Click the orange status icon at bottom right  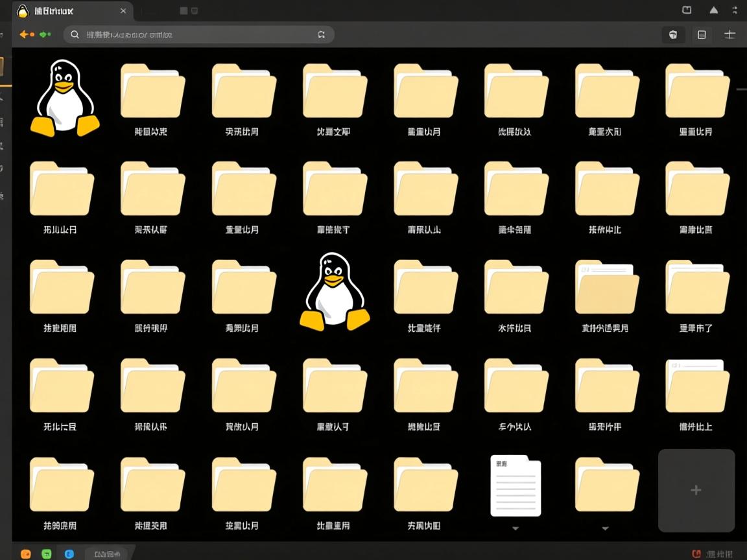coord(696,554)
